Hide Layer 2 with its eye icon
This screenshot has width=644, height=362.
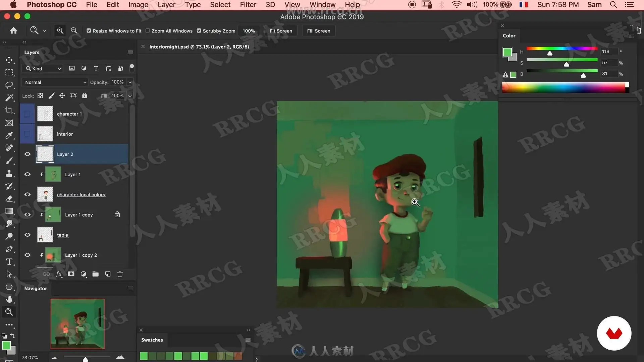coord(28,154)
